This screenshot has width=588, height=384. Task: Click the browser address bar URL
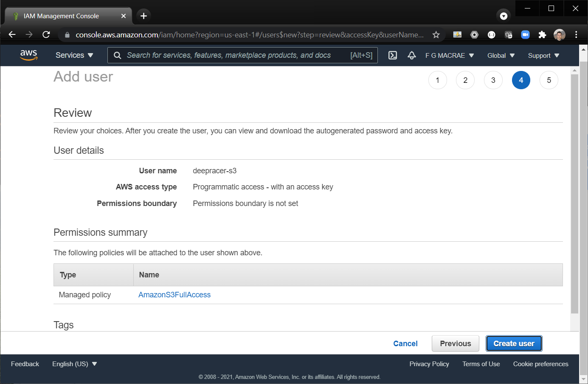[250, 35]
